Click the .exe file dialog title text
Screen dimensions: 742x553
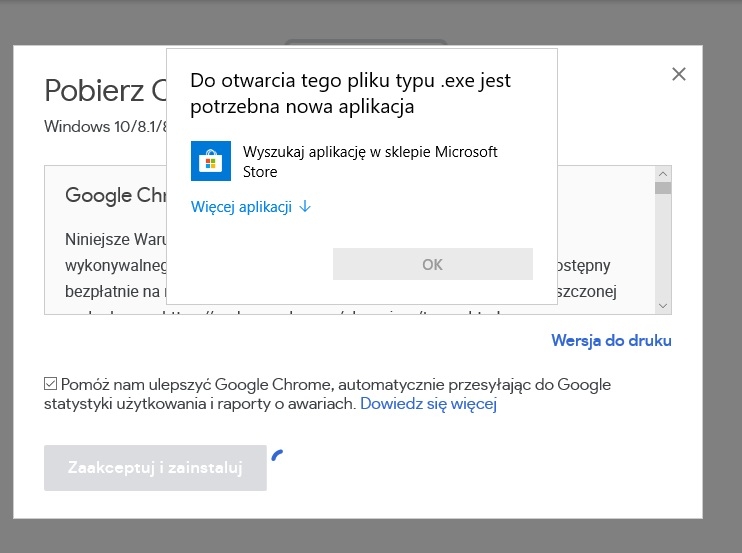click(x=350, y=93)
